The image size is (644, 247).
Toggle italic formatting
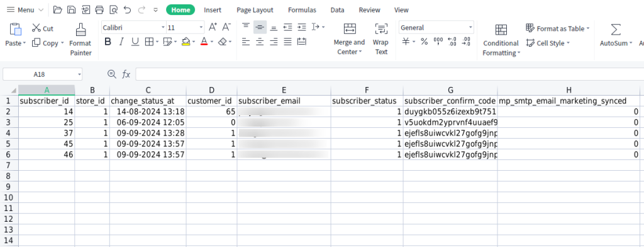tap(121, 42)
